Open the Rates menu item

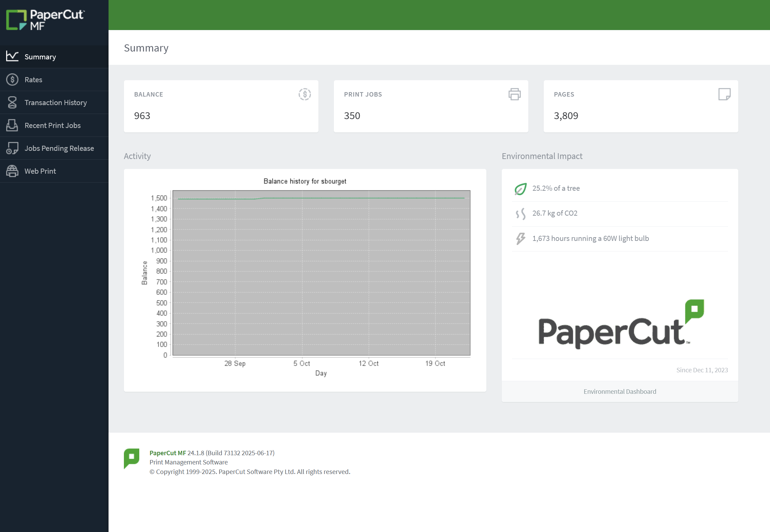(33, 80)
